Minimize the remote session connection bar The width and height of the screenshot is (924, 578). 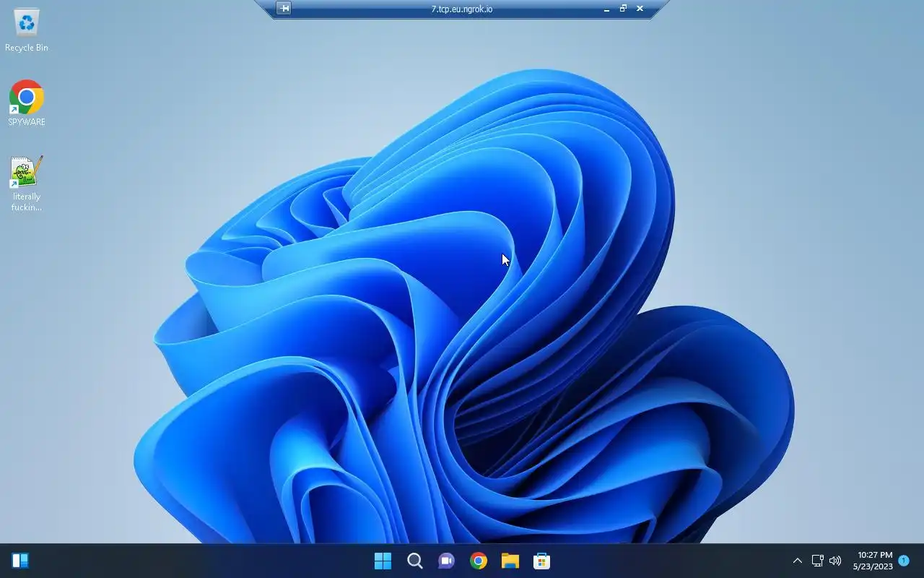tap(606, 9)
